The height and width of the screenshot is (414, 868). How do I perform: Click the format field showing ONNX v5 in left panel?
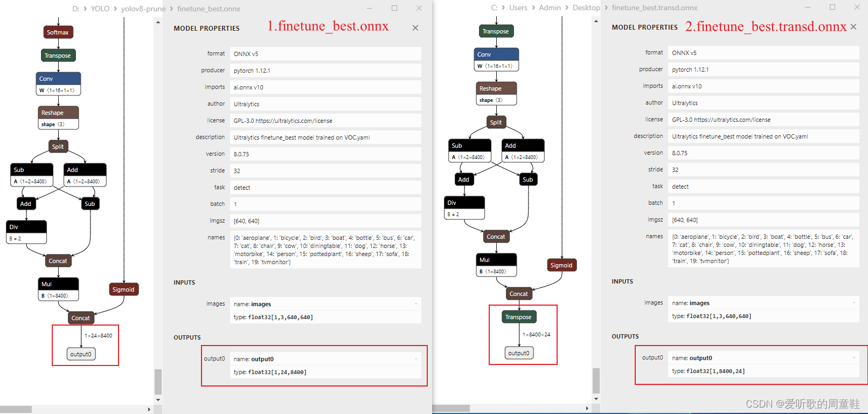(x=325, y=54)
